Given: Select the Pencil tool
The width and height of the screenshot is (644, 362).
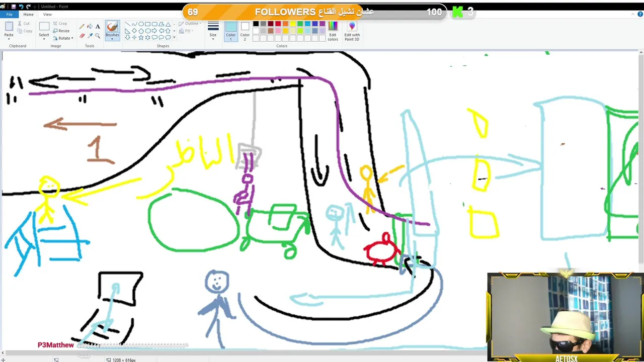Looking at the screenshot, I should click(x=82, y=26).
